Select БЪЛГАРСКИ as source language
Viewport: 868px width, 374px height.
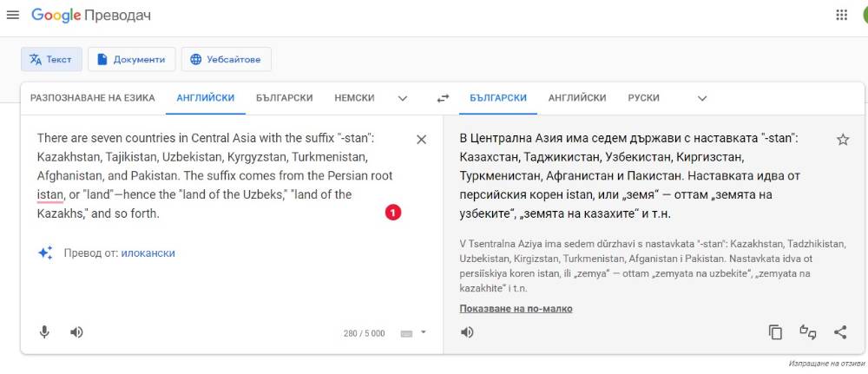click(285, 98)
